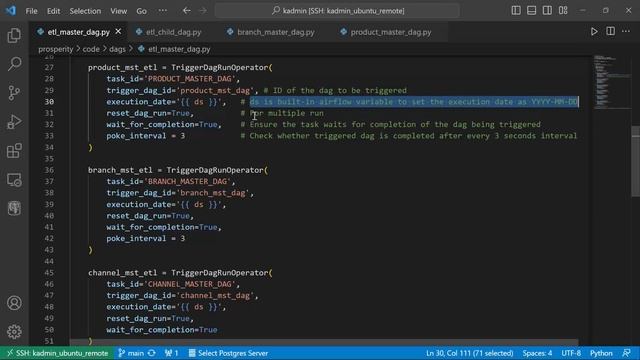Screen dimensions: 640x360
Task: Click the horizontal editor scrollbar
Action: (324, 342)
